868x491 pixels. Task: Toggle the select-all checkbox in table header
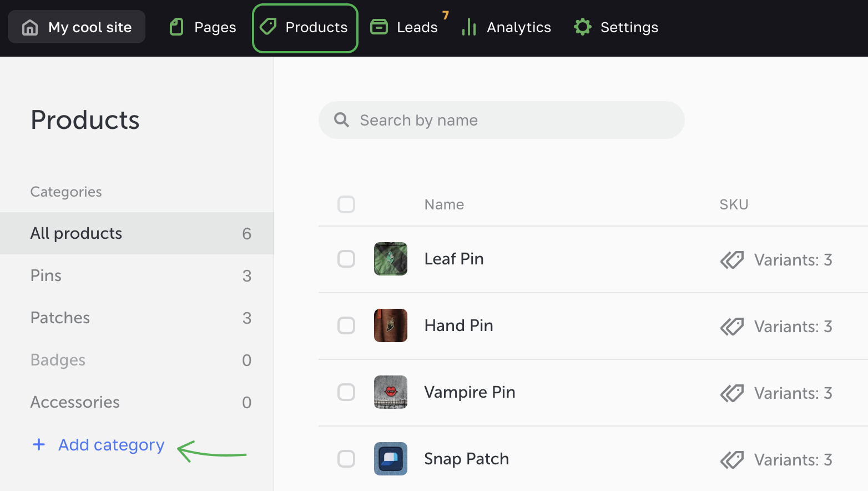point(346,204)
